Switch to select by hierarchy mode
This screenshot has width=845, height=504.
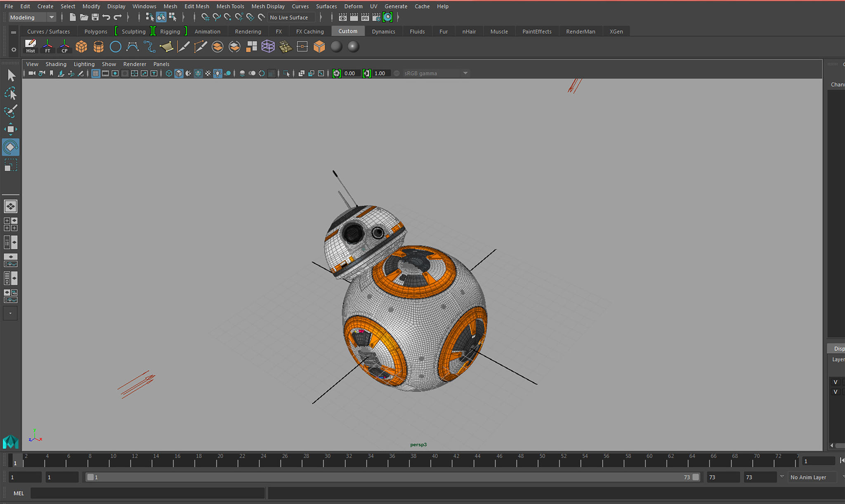click(150, 17)
